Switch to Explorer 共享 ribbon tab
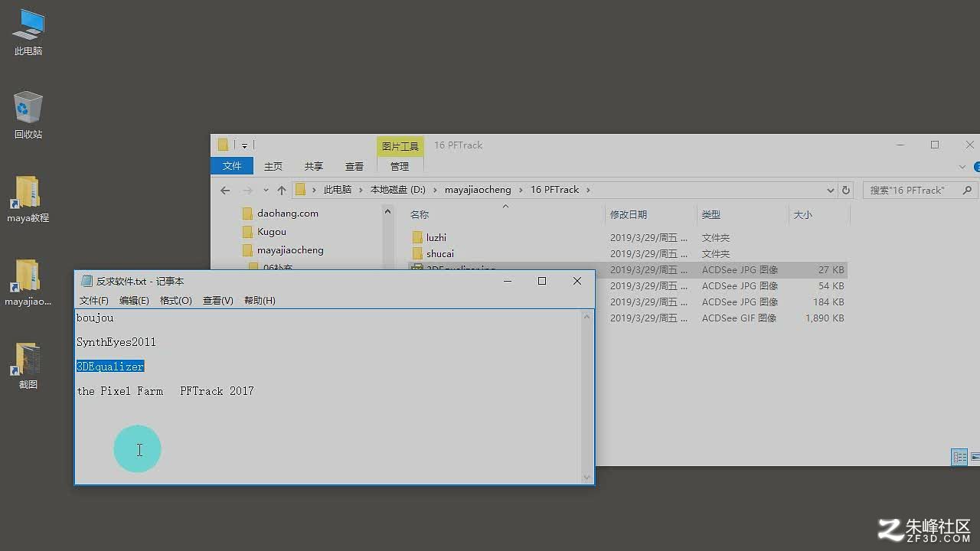 tap(314, 166)
